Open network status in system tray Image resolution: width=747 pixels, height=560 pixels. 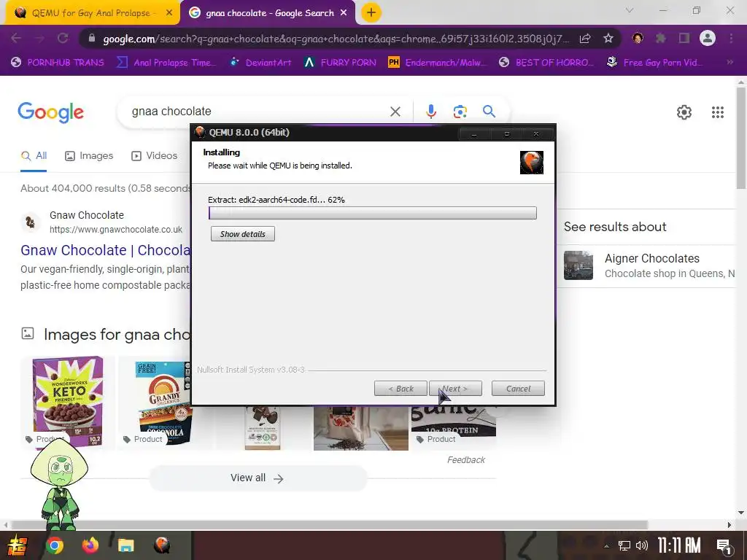[x=624, y=545]
